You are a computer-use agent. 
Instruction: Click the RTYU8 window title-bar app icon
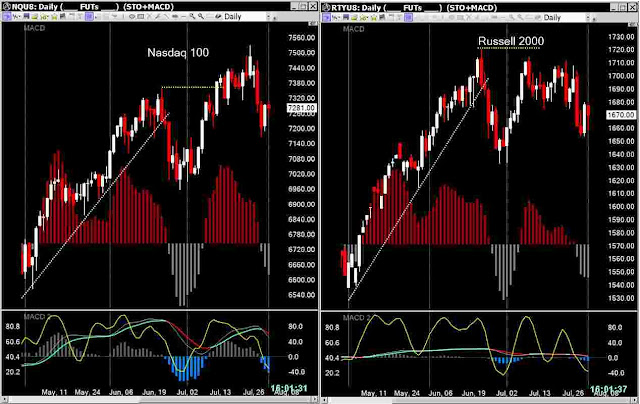pyautogui.click(x=327, y=8)
